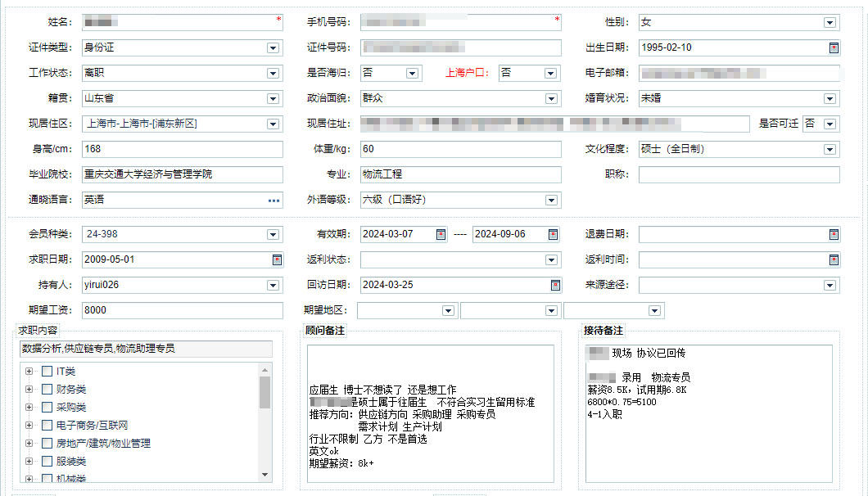
Task: Open the 会员种类 dropdown
Action: pos(273,235)
